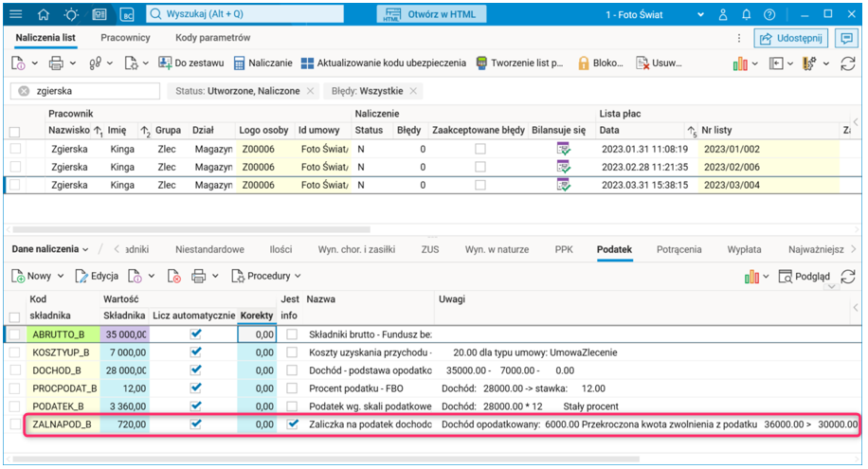Click Aktualizowanie kodu ubezpieczenia
The width and height of the screenshot is (868, 469).
pos(383,63)
